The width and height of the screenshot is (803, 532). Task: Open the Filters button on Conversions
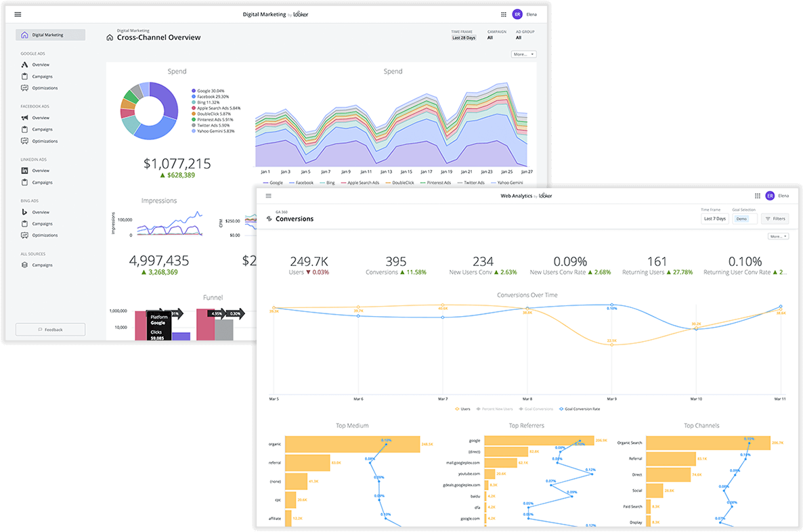(x=775, y=219)
